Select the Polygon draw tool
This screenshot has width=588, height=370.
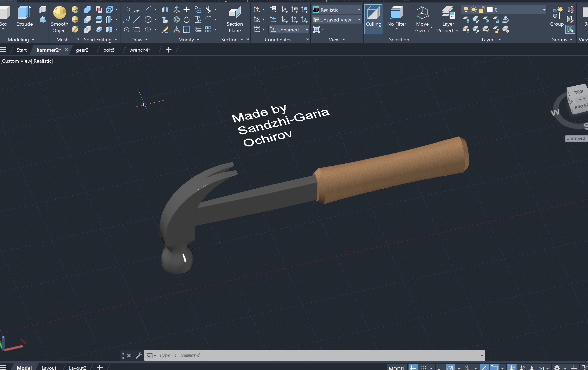pos(126,30)
